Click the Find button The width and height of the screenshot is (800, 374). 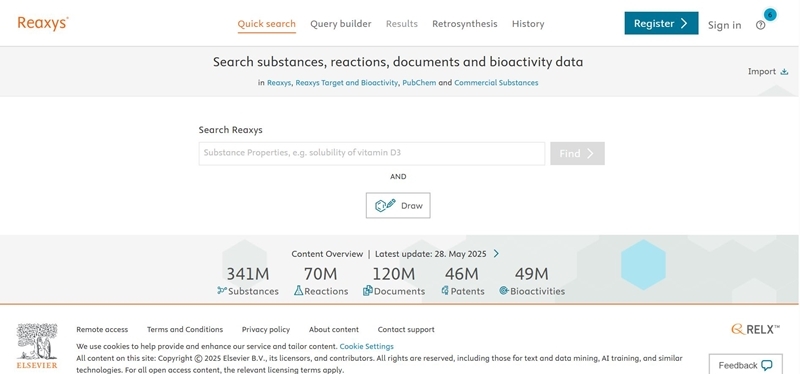577,154
